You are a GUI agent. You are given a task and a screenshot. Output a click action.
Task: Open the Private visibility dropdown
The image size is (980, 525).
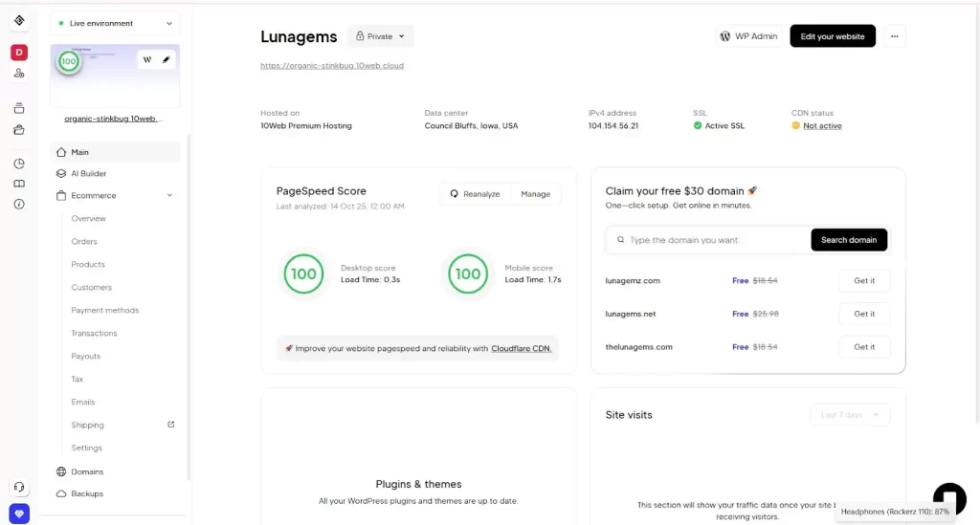[x=380, y=36]
